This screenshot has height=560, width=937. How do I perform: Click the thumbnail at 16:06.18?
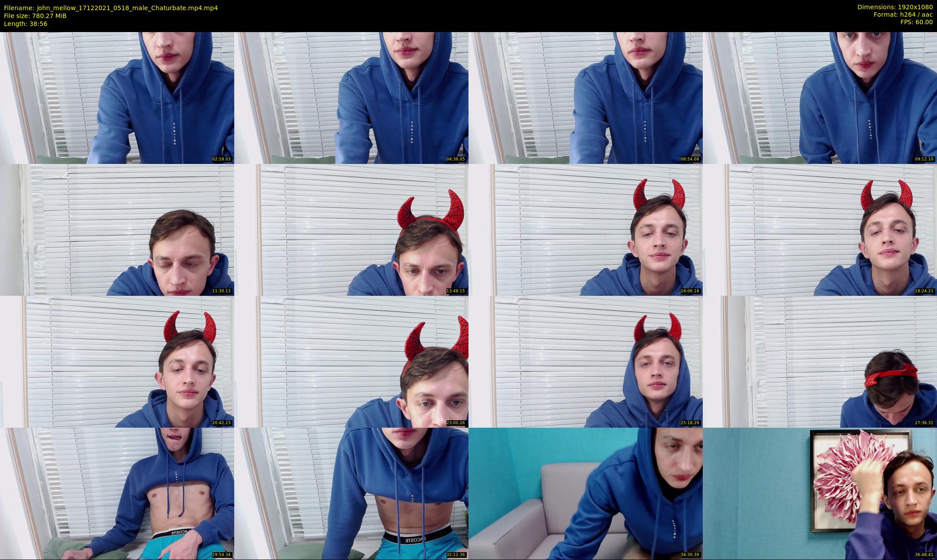point(585,229)
